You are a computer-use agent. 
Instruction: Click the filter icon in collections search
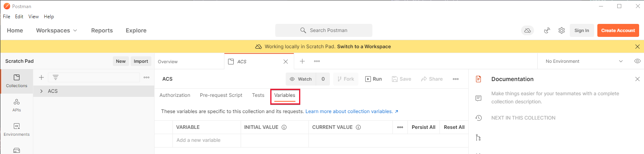[56, 77]
